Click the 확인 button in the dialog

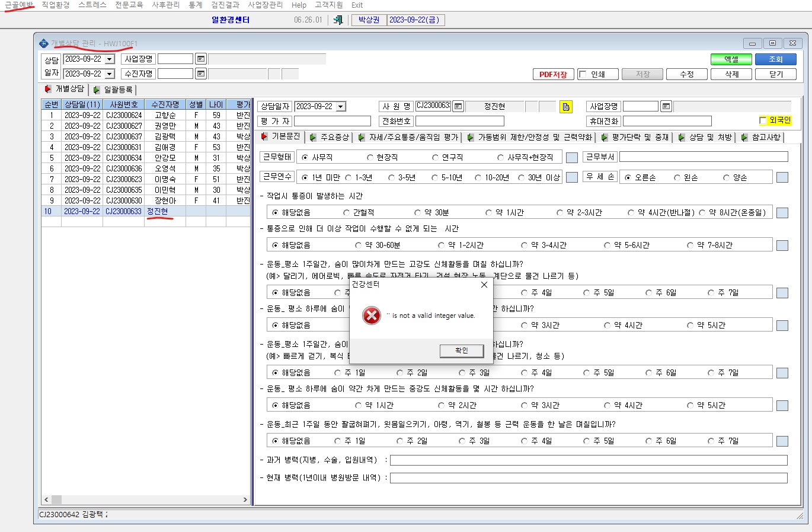click(462, 351)
